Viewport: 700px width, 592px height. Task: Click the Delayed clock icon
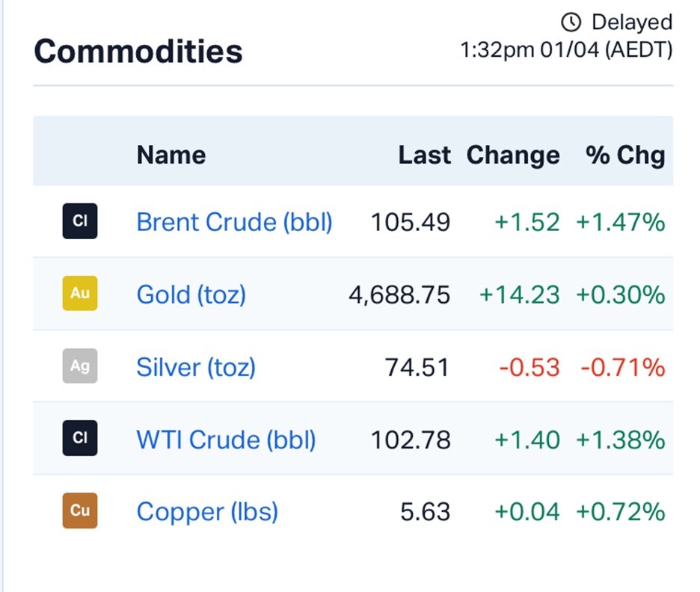click(571, 22)
